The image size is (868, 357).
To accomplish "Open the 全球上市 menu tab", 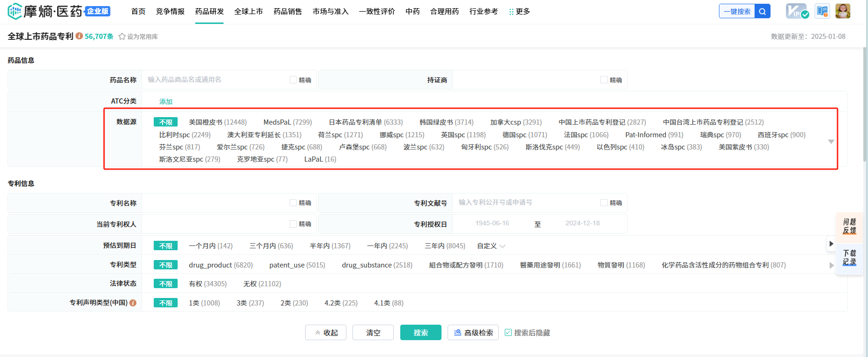I will point(248,12).
